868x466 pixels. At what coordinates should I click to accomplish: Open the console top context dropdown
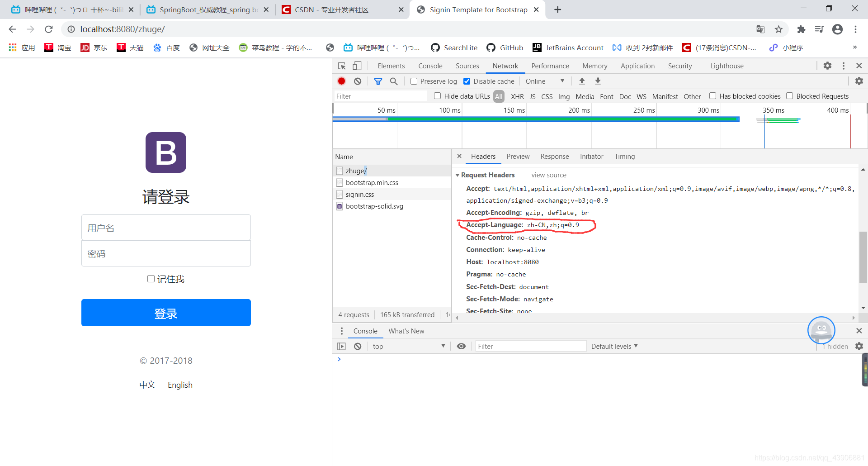click(409, 347)
